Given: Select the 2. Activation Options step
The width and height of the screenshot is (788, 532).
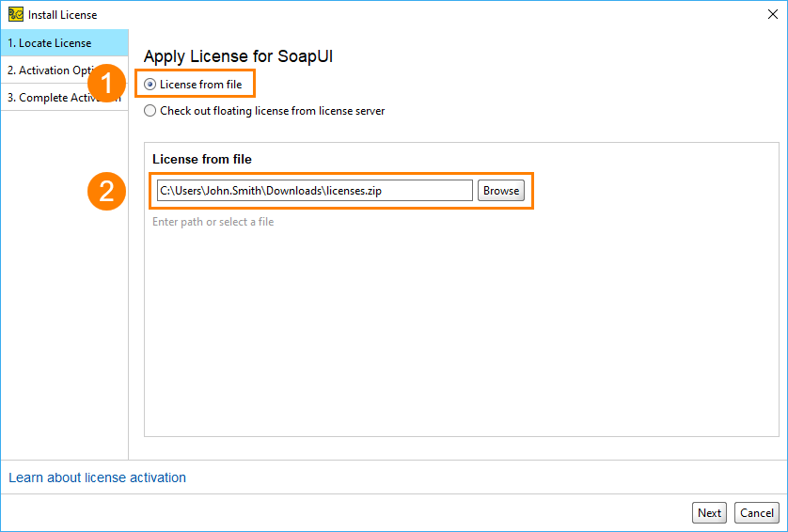Looking at the screenshot, I should pos(64,70).
